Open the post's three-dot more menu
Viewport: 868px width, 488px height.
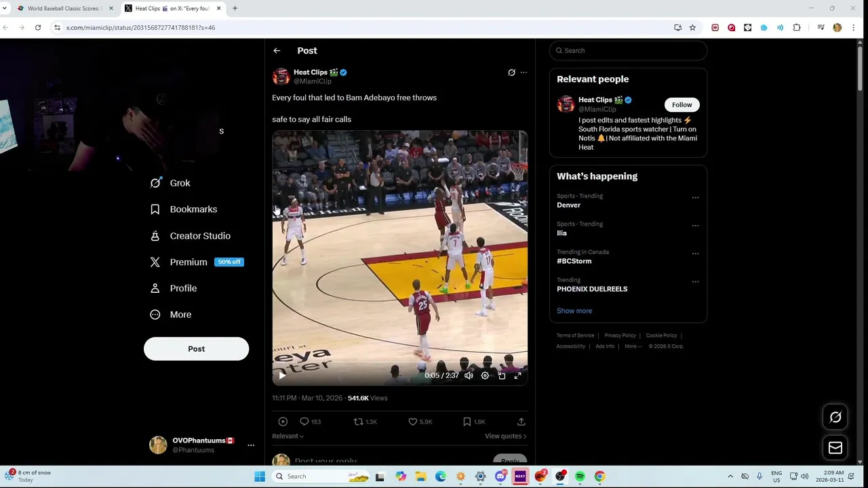coord(524,73)
